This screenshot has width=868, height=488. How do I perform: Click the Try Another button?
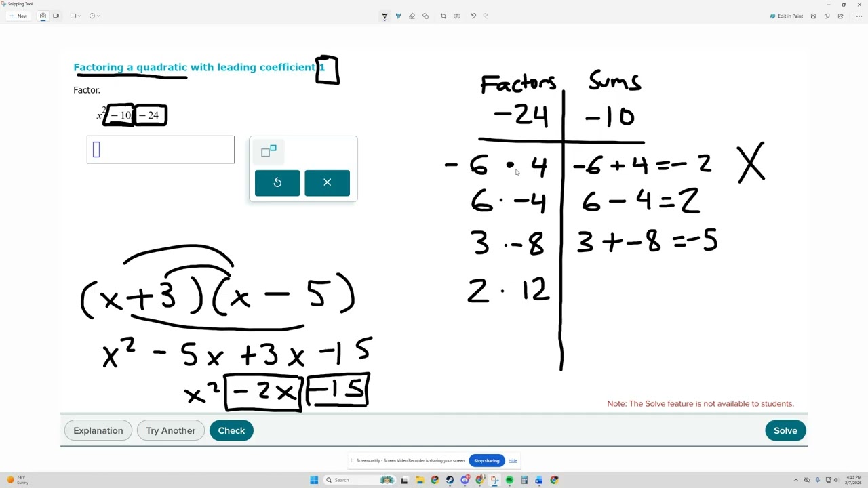(170, 430)
